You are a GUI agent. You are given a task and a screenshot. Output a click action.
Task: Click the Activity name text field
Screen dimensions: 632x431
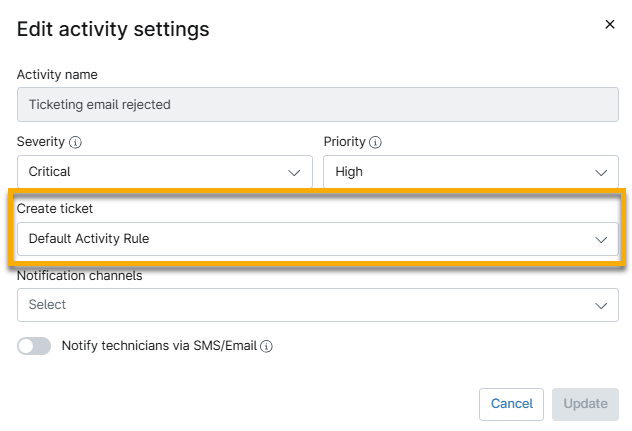(x=317, y=104)
